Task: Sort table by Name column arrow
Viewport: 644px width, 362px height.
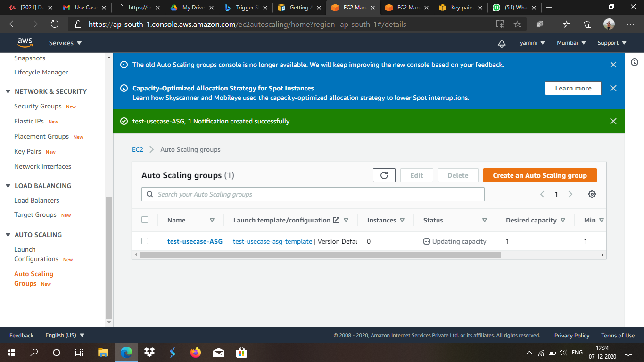Action: coord(212,220)
